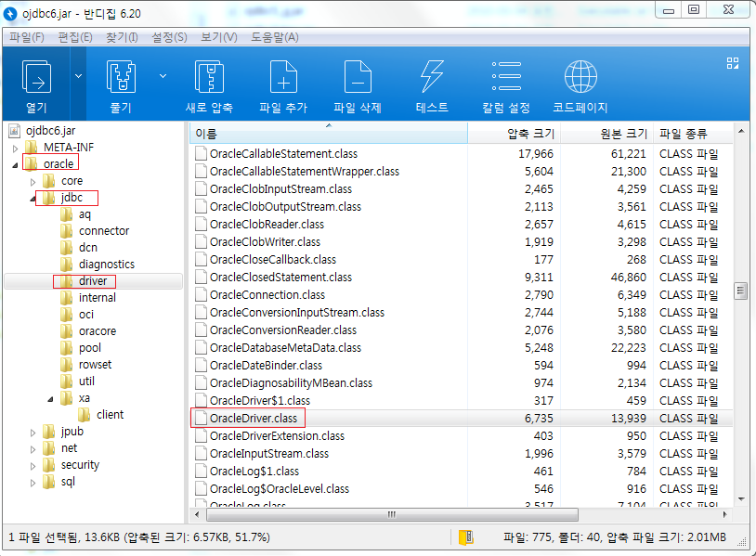
Task: Collapse the xa folder node
Action: (x=51, y=399)
